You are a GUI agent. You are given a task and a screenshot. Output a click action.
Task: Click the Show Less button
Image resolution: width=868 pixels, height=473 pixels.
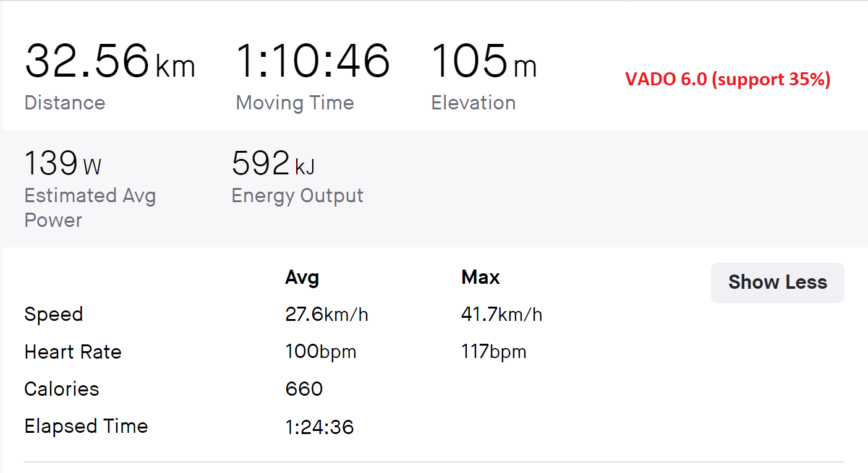pyautogui.click(x=777, y=283)
